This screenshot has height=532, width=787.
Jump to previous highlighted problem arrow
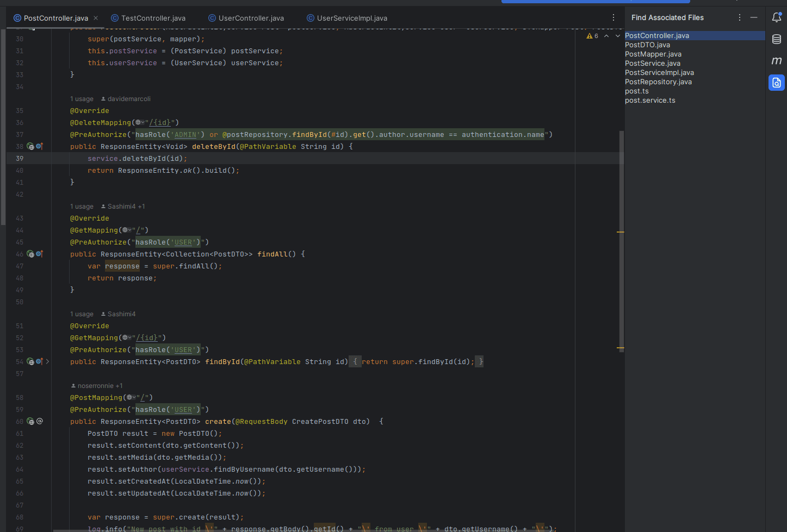pyautogui.click(x=606, y=36)
